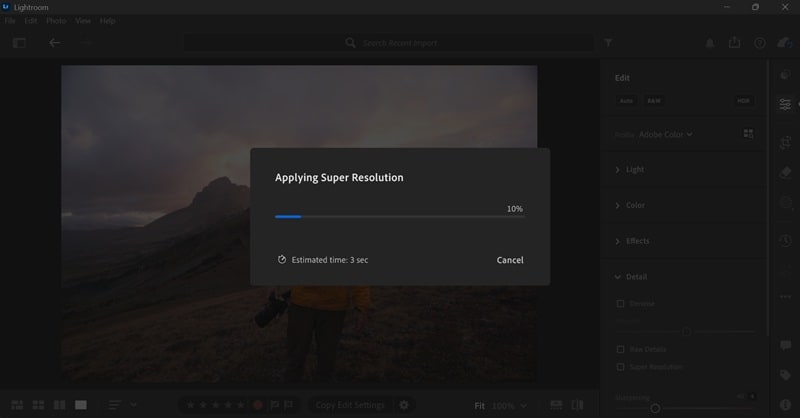The width and height of the screenshot is (800, 418).
Task: Open the Versions history clock icon
Action: pos(785,240)
